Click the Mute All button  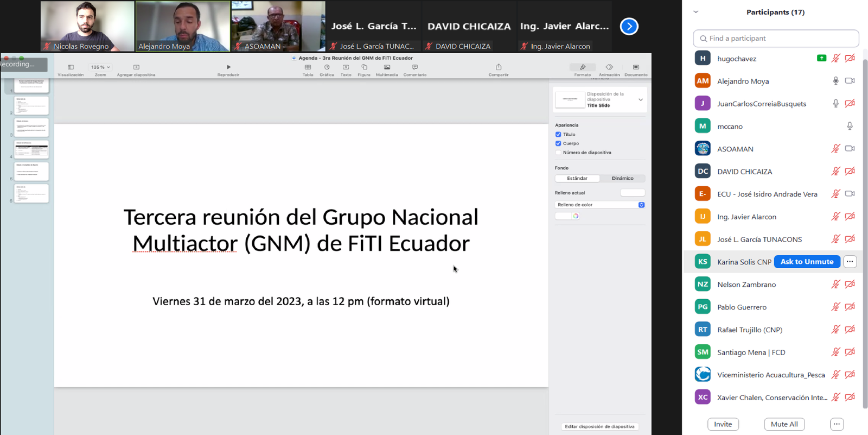click(784, 424)
